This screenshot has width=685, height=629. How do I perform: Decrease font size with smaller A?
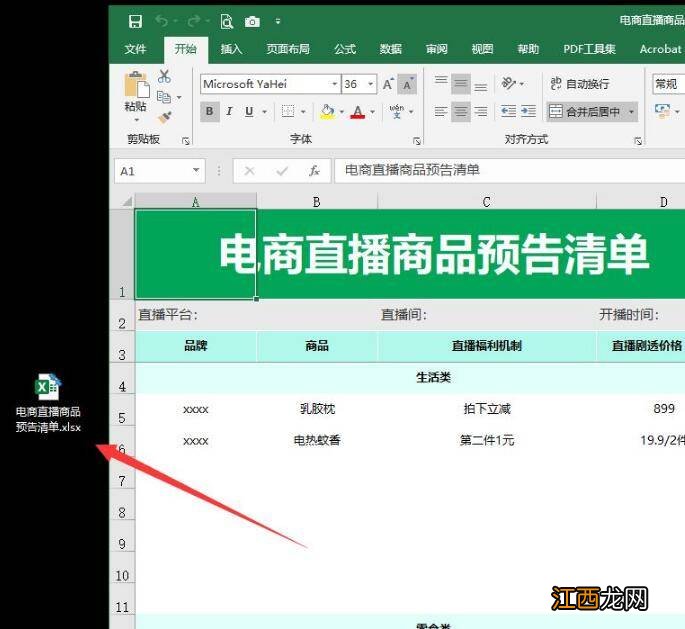click(x=407, y=84)
